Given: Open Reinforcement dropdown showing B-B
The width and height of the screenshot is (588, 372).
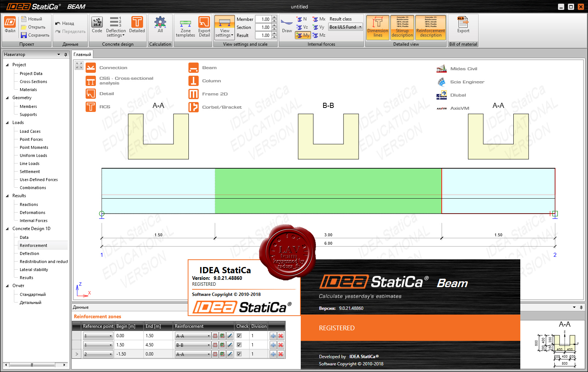Looking at the screenshot, I should (193, 345).
